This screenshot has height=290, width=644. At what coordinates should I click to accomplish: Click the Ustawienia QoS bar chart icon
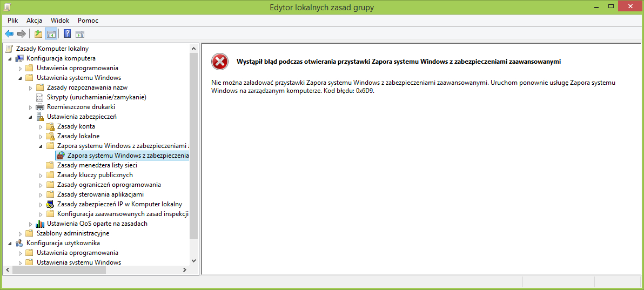click(40, 224)
